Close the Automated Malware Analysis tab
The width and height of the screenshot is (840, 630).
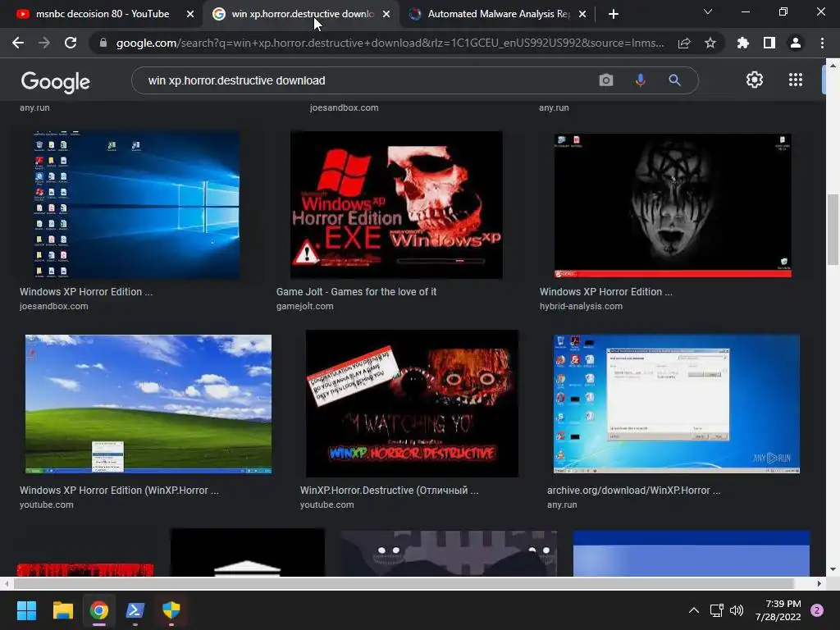[x=582, y=14]
